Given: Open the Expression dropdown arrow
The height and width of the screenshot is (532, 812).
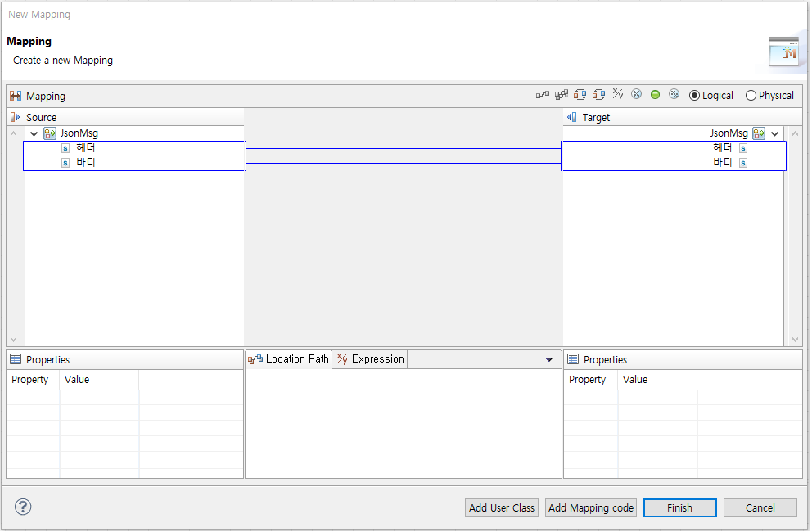Looking at the screenshot, I should pyautogui.click(x=550, y=358).
